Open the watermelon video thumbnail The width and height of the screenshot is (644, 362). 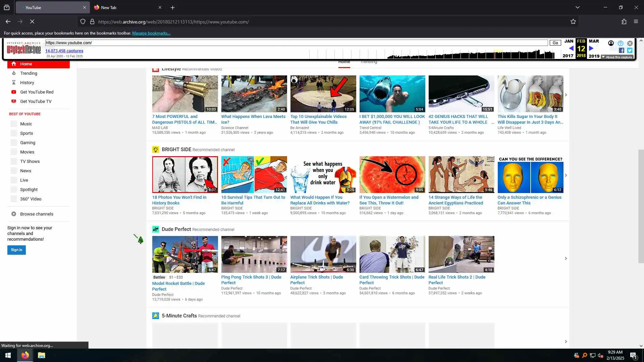tap(392, 174)
